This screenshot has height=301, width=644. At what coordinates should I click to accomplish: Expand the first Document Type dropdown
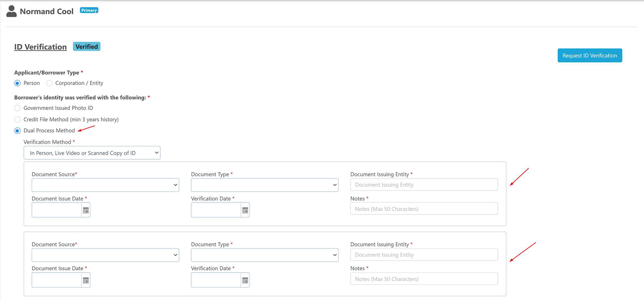coord(264,185)
